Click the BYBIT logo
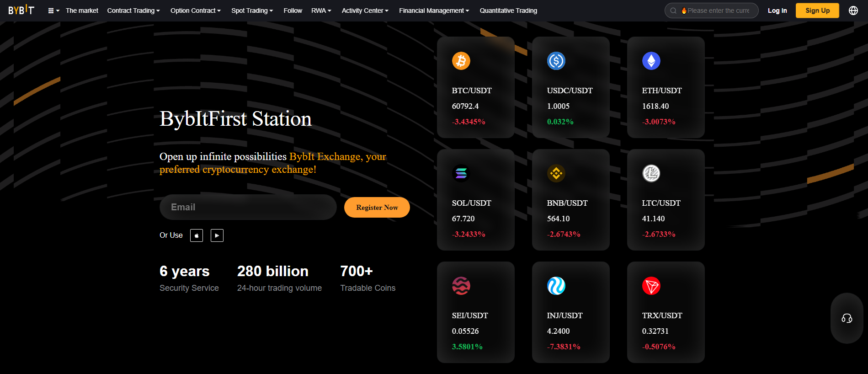 (x=21, y=10)
